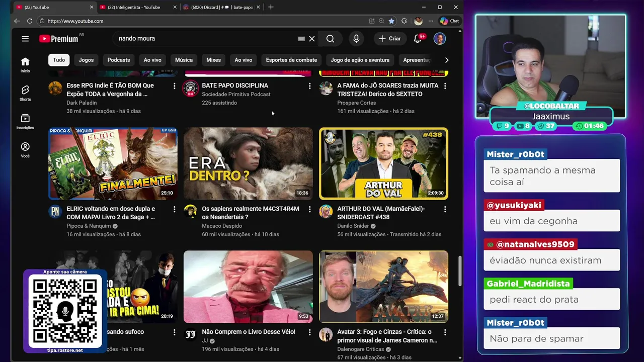Open the browser apps icon in address bar

coord(372,21)
